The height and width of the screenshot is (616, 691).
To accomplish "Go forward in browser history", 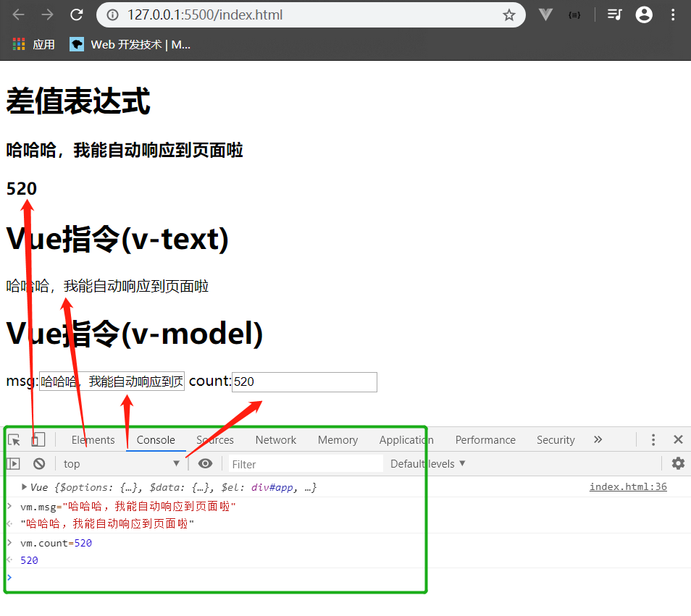I will coord(47,15).
